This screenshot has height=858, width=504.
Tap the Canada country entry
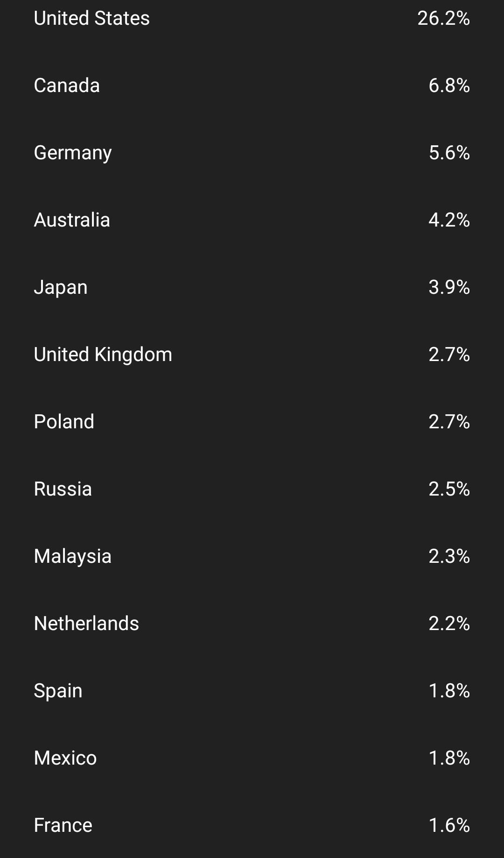[x=67, y=86]
